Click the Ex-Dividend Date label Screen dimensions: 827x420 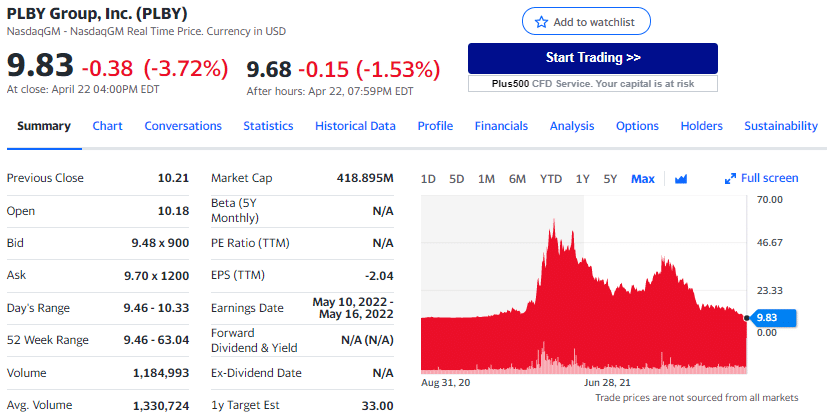[256, 373]
